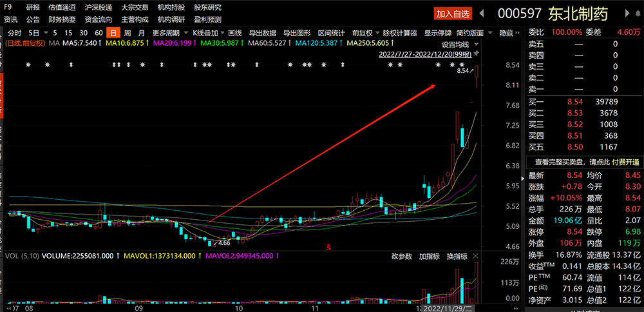
Task: Click the (日线,前复权) chart label
Action: (25, 43)
